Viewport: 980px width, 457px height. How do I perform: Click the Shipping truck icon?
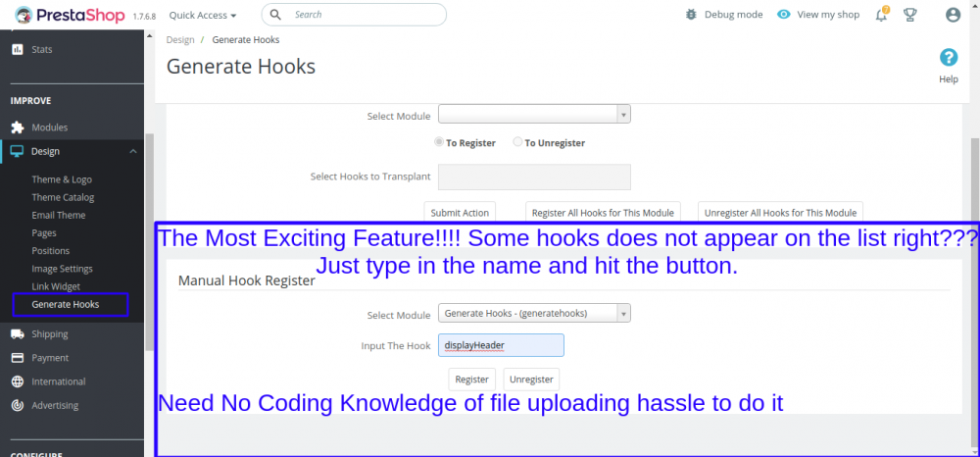(x=18, y=333)
